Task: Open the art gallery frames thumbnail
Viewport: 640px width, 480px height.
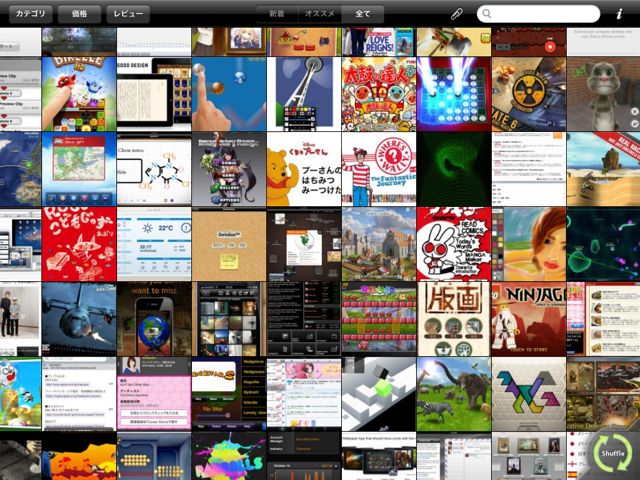Action: tap(529, 456)
